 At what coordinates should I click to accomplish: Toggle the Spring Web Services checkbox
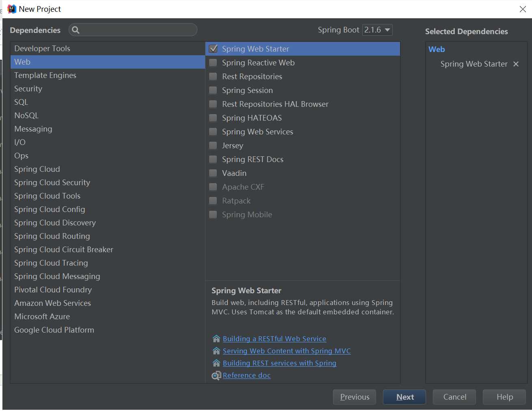click(x=213, y=132)
